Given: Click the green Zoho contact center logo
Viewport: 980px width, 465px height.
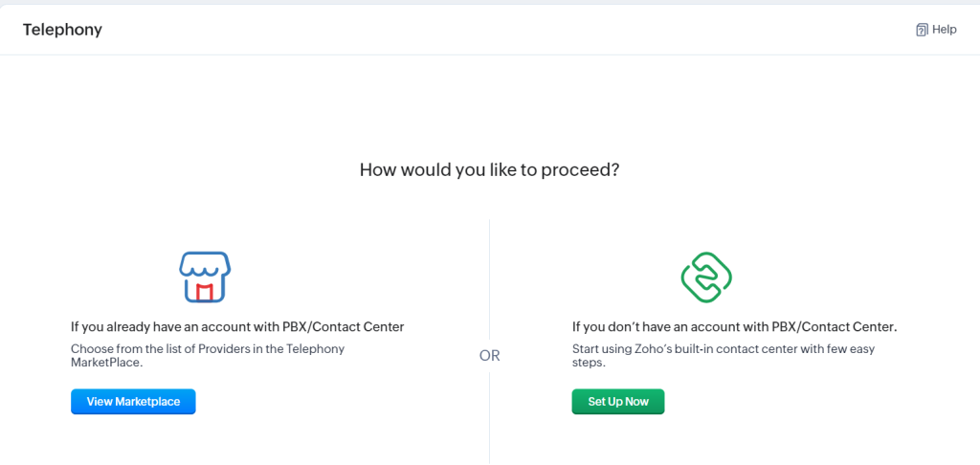Looking at the screenshot, I should pyautogui.click(x=705, y=276).
